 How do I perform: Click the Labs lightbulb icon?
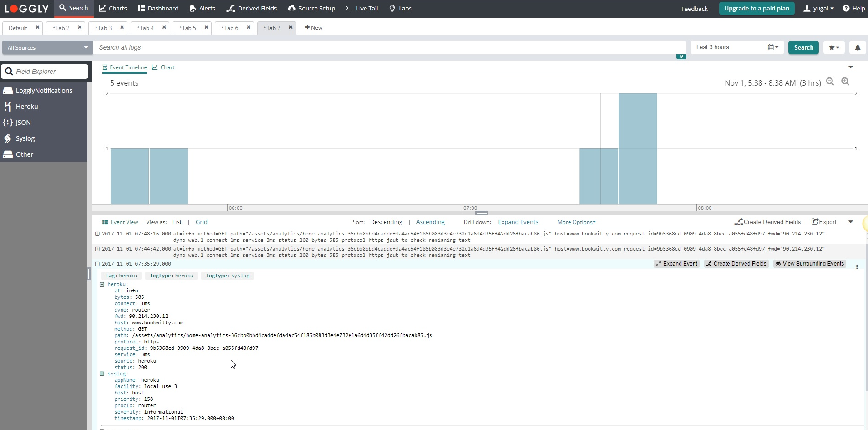(392, 8)
